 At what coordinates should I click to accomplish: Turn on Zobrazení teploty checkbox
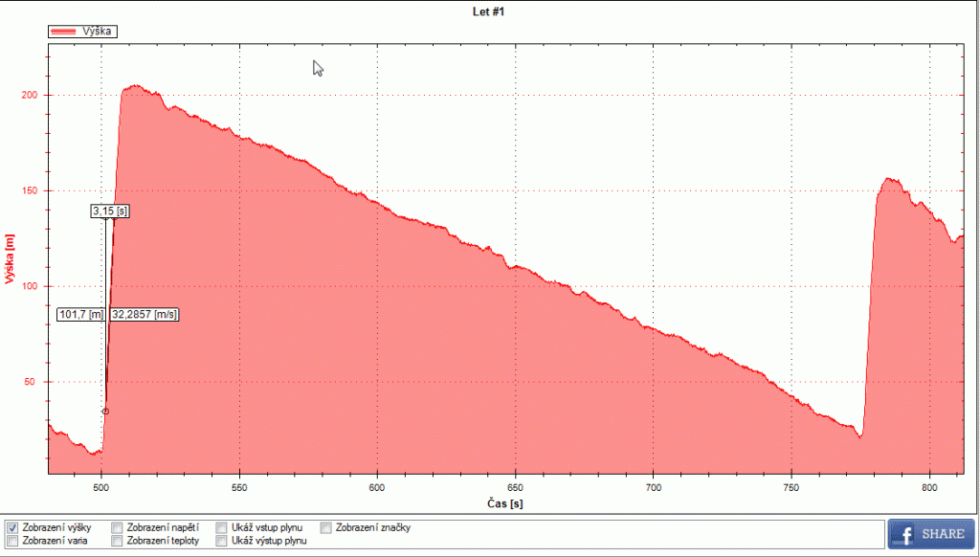pos(117,541)
